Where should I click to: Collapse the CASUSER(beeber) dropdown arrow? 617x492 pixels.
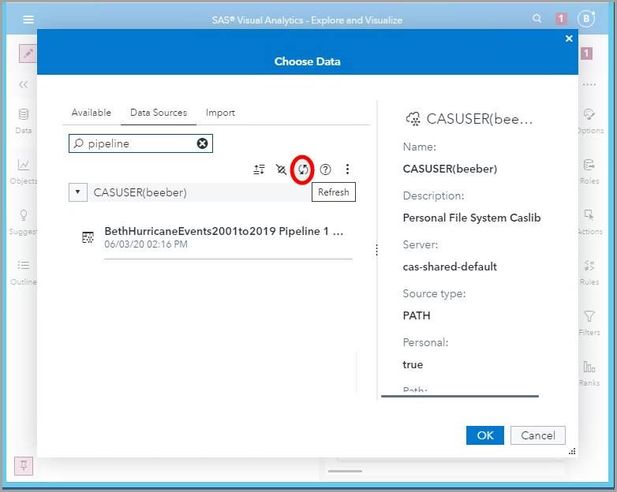(78, 192)
